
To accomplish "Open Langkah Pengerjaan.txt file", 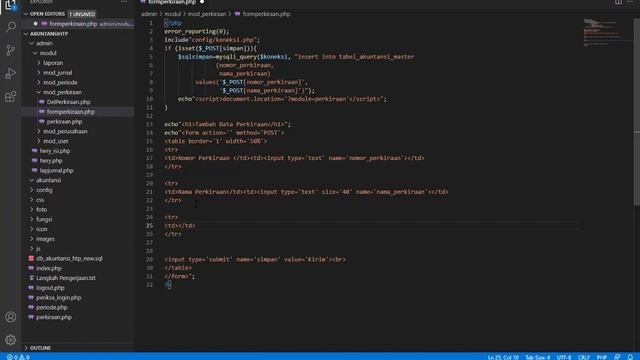I will pos(65,278).
